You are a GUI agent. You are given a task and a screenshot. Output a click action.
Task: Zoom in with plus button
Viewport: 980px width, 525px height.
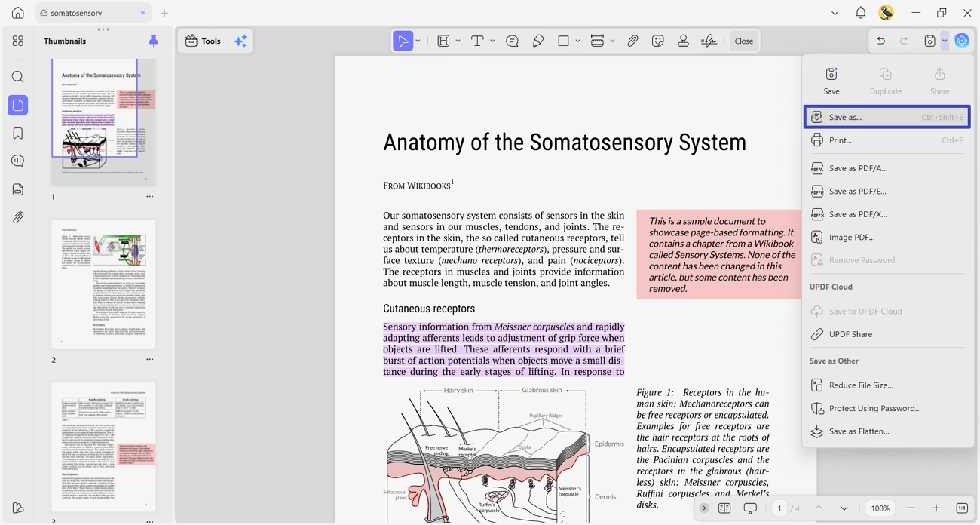coord(936,508)
